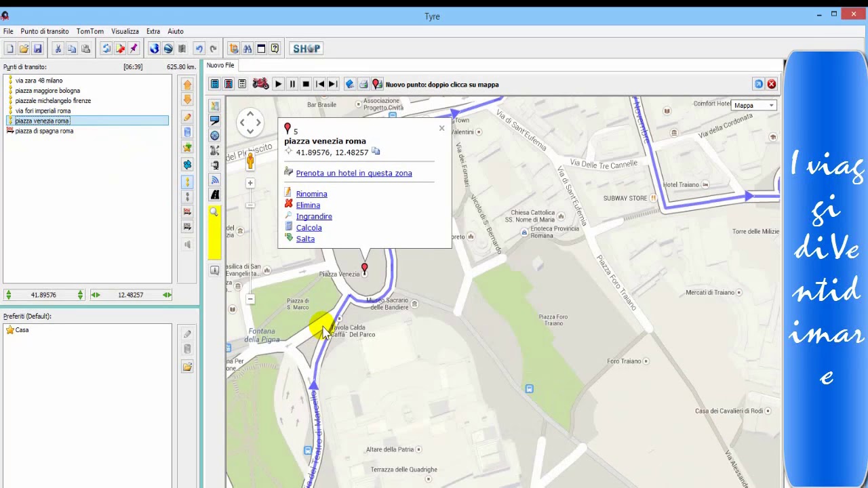The width and height of the screenshot is (868, 488).
Task: Select the Casa favorite
Action: click(x=22, y=330)
